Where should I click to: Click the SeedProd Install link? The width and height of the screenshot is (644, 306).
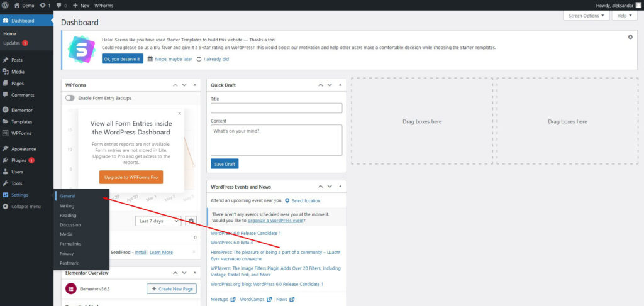[x=140, y=252]
